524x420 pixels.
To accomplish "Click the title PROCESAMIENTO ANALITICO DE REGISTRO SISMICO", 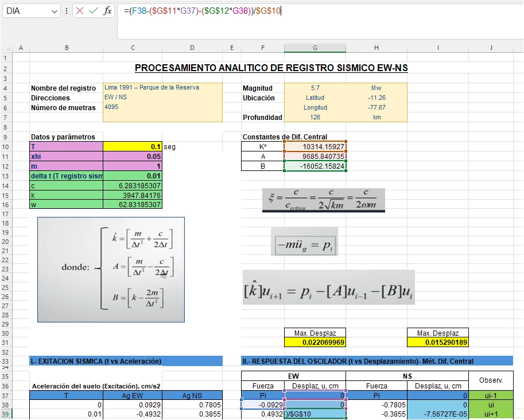I will (x=271, y=68).
